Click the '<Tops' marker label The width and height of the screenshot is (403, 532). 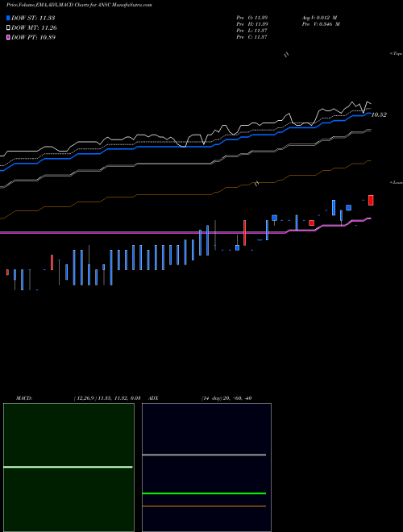coord(397,54)
